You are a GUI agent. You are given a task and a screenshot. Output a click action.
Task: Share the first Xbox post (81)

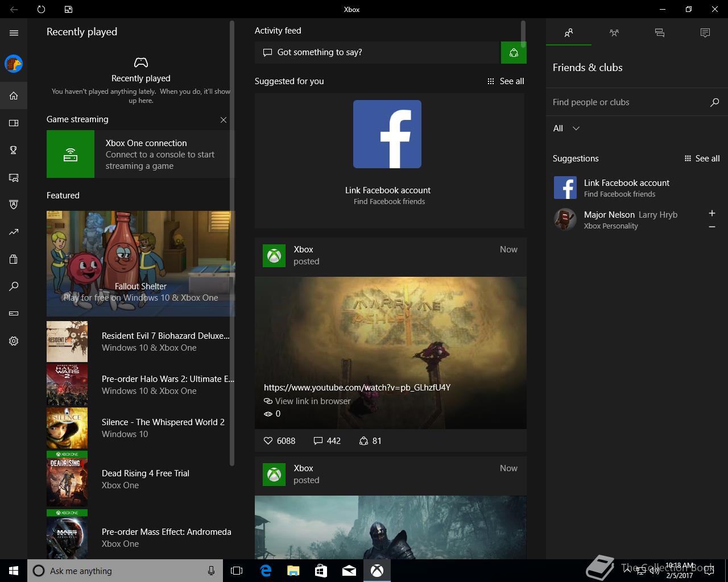(x=370, y=441)
